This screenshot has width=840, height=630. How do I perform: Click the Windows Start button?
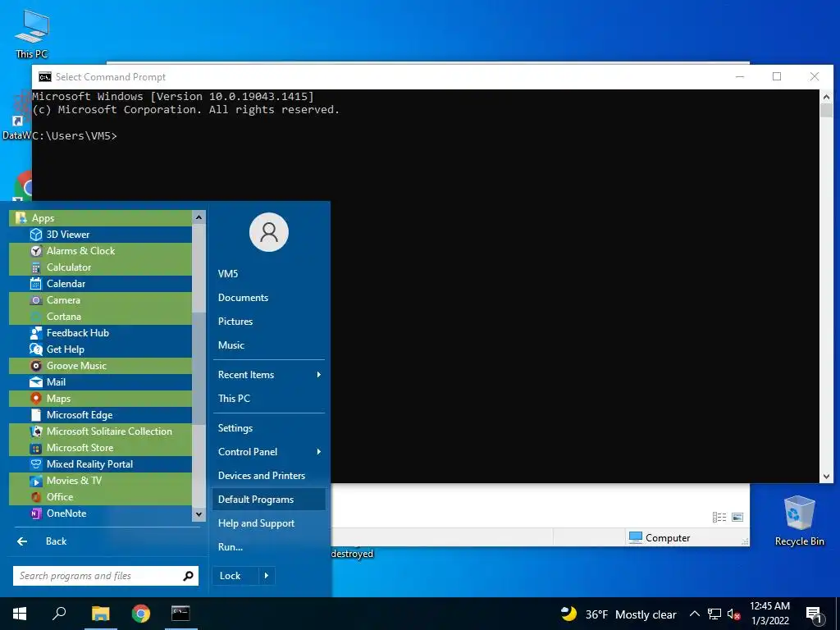coord(20,614)
